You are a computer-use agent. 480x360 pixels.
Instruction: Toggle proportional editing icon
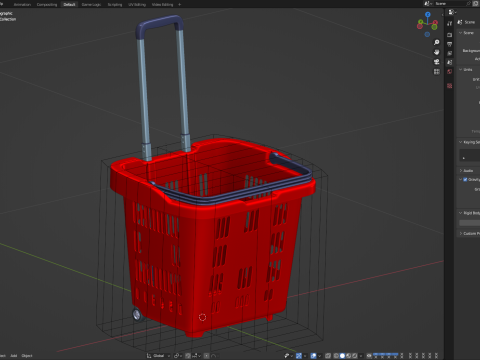click(x=206, y=356)
